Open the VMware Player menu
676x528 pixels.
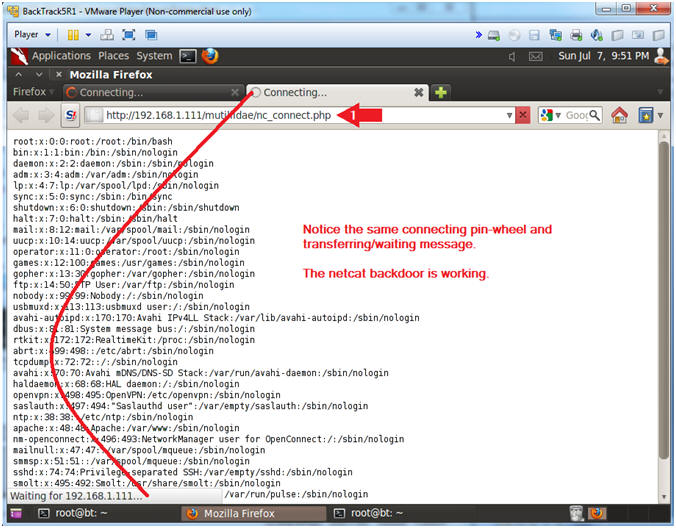pyautogui.click(x=32, y=34)
